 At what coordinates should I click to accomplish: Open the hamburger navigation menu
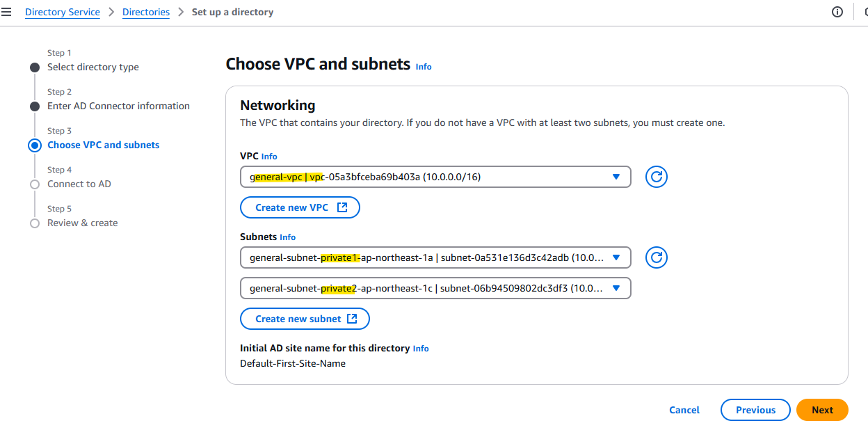point(6,12)
